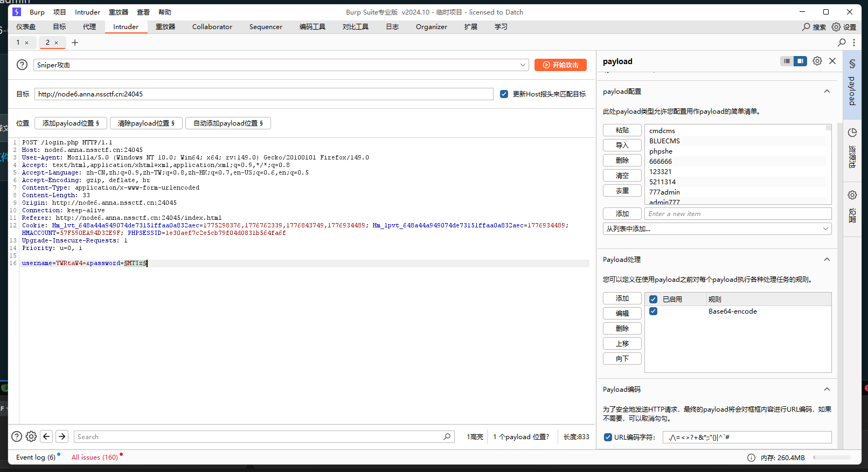Open the Sequencer tab
This screenshot has width=868, height=472.
[266, 27]
